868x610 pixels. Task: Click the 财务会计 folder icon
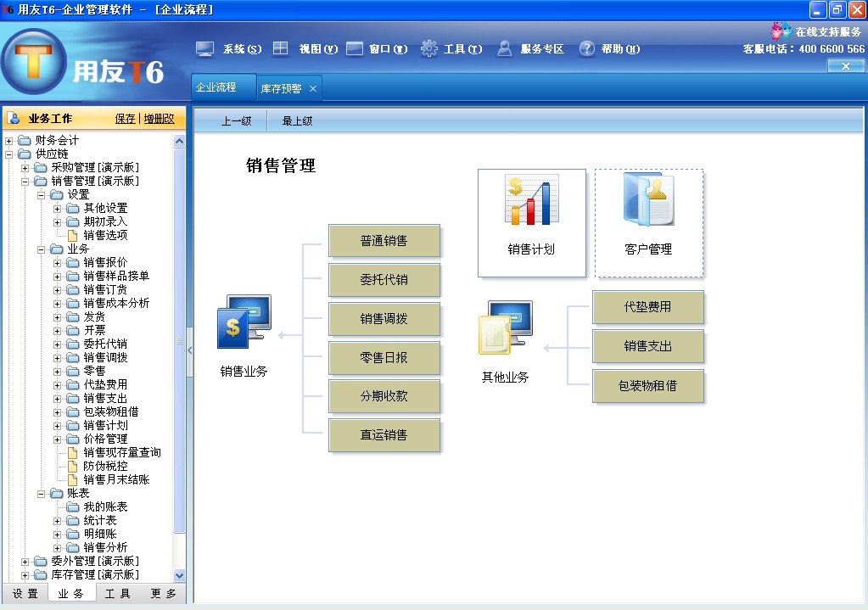click(25, 140)
